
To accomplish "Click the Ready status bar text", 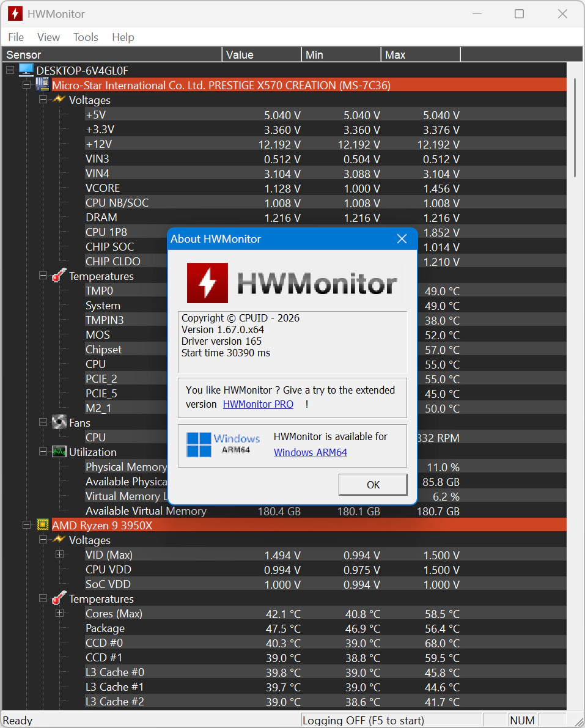I will click(x=18, y=721).
